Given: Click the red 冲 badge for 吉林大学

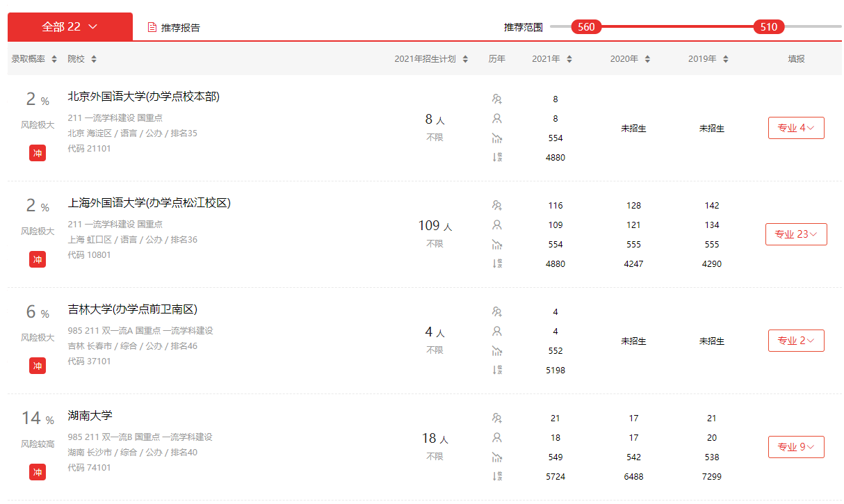Looking at the screenshot, I should 38,366.
